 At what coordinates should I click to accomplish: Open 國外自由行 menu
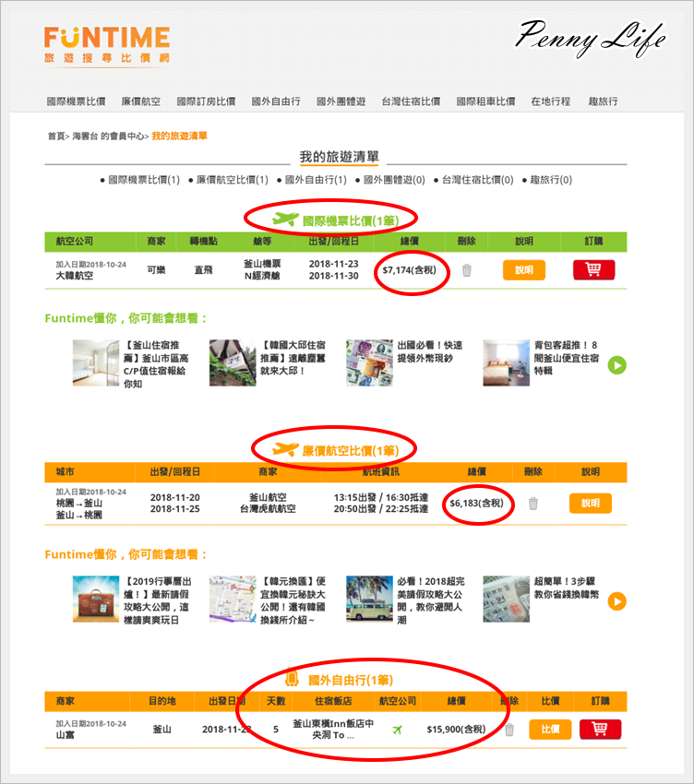pos(276,101)
